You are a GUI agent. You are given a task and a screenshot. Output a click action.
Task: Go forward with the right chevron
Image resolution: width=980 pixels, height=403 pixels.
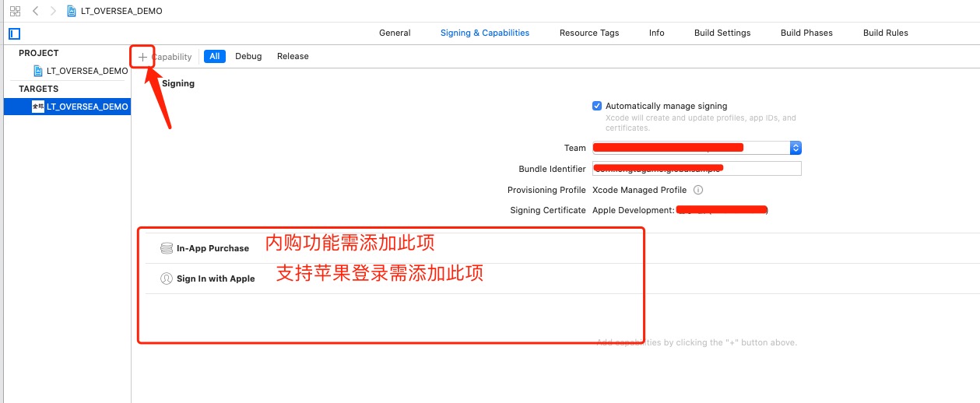(53, 11)
